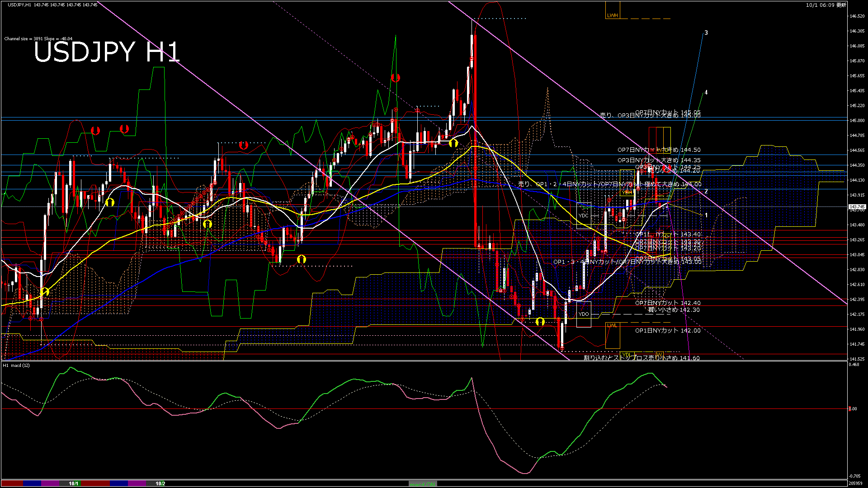Click red down arrow atop tallest green spike
Image resolution: width=868 pixels, height=488 pixels.
396,78
